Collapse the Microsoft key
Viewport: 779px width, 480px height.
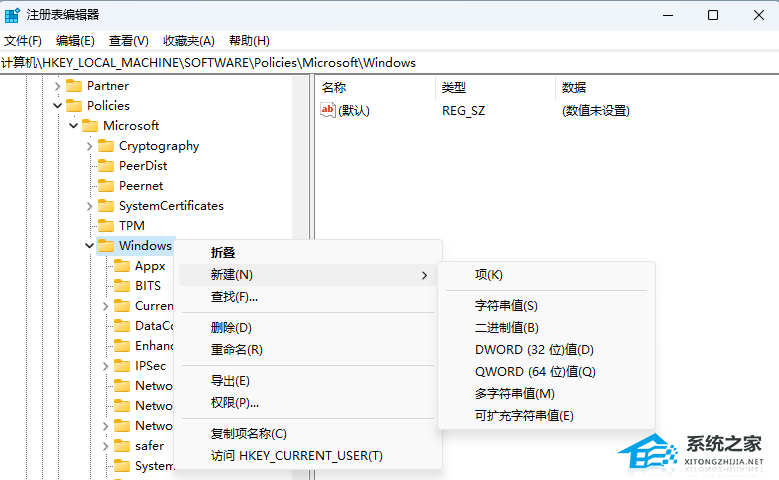pos(74,126)
